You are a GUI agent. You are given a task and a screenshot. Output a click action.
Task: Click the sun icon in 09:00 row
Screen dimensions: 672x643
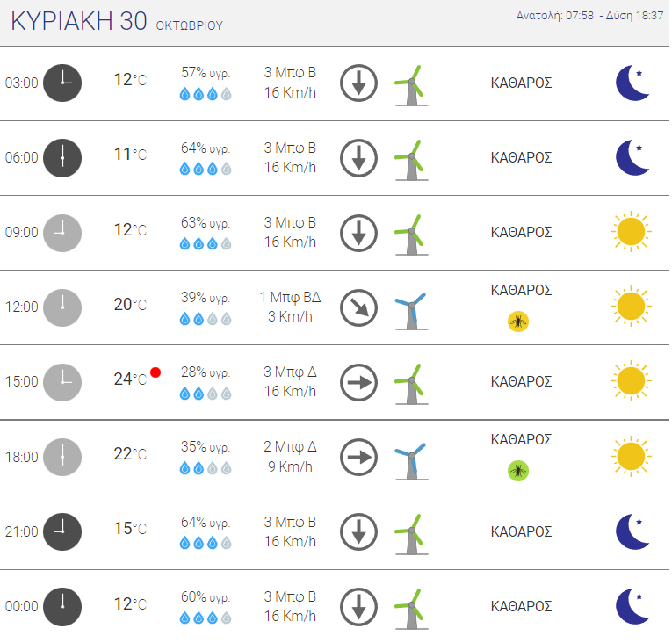pyautogui.click(x=631, y=232)
